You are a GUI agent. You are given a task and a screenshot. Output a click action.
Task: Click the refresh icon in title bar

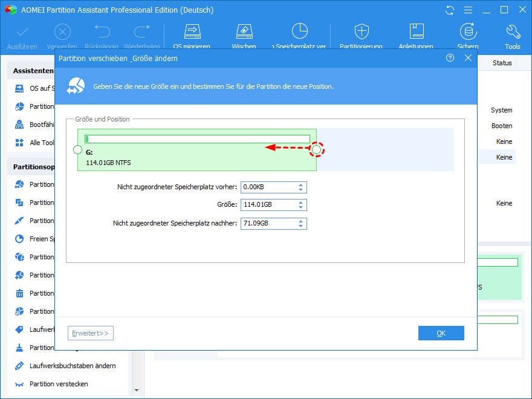coord(450,10)
